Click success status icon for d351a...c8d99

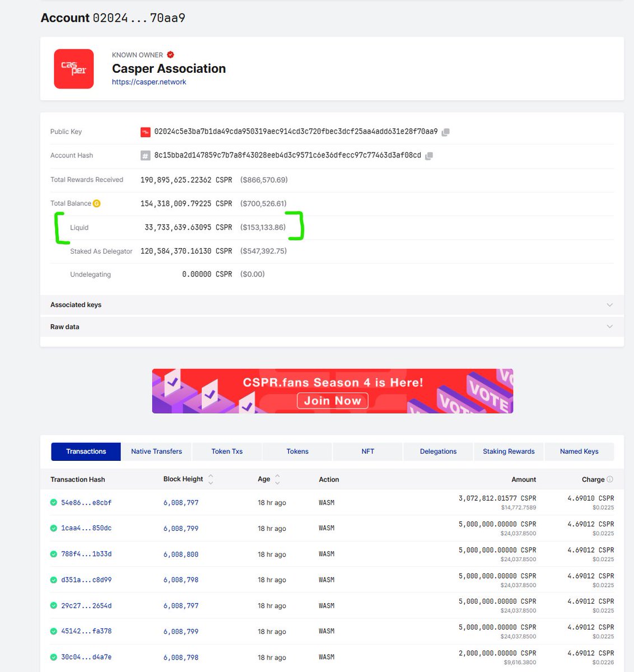pyautogui.click(x=54, y=580)
